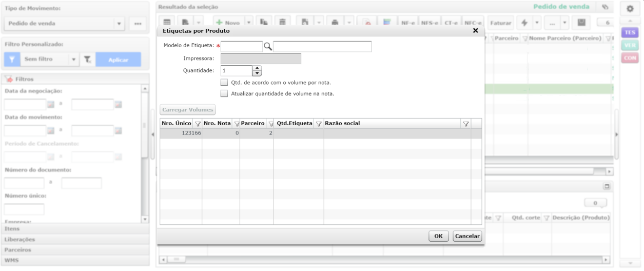Open dropdown arrow beside toolbar ellipsis button

pos(564,23)
